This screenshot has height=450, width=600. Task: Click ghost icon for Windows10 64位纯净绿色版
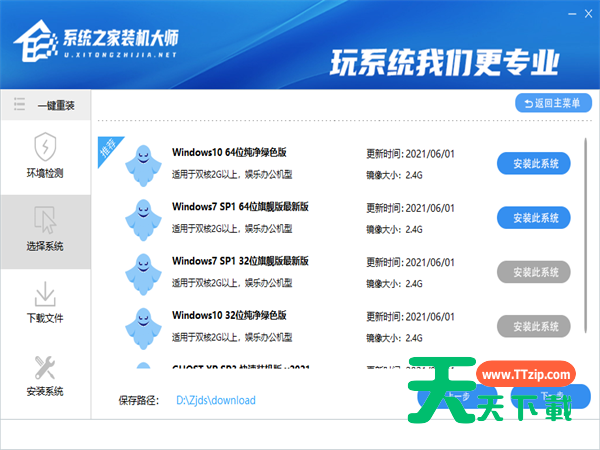coord(143,166)
